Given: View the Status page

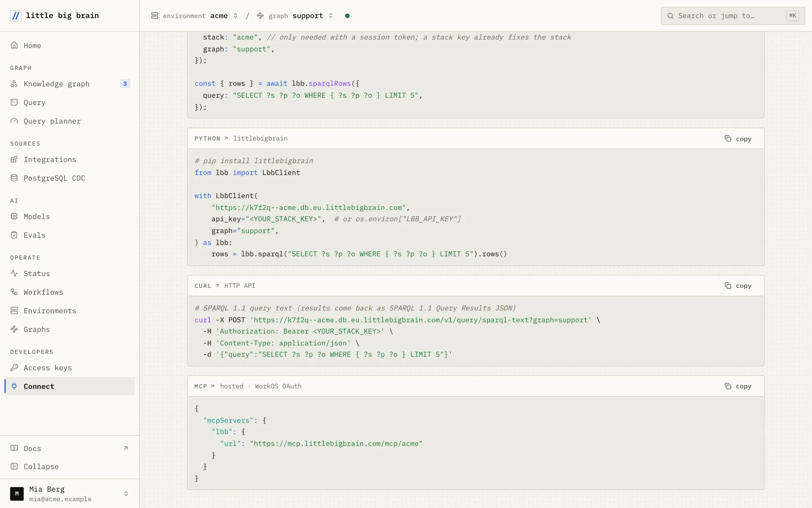Looking at the screenshot, I should point(69,273).
